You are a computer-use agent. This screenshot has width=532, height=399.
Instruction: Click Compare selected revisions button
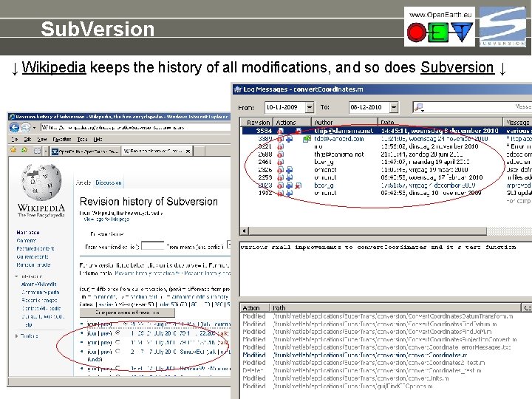(127, 313)
